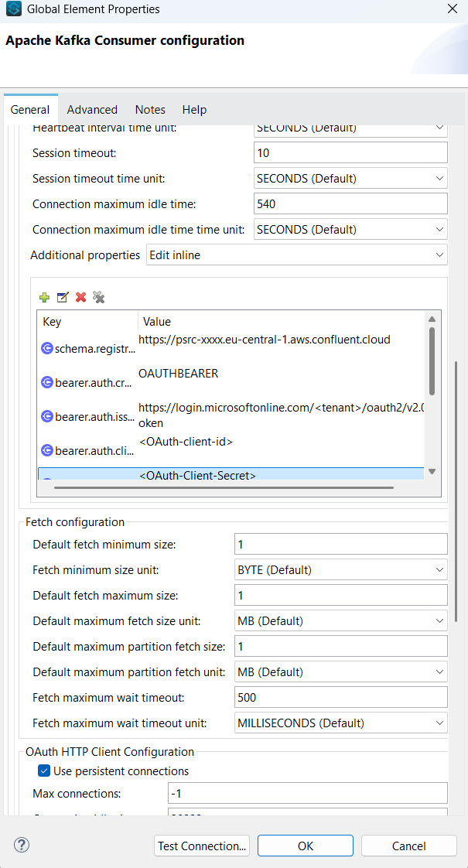Open Default maximum fetch size unit dropdown
468x868 pixels.
[341, 621]
